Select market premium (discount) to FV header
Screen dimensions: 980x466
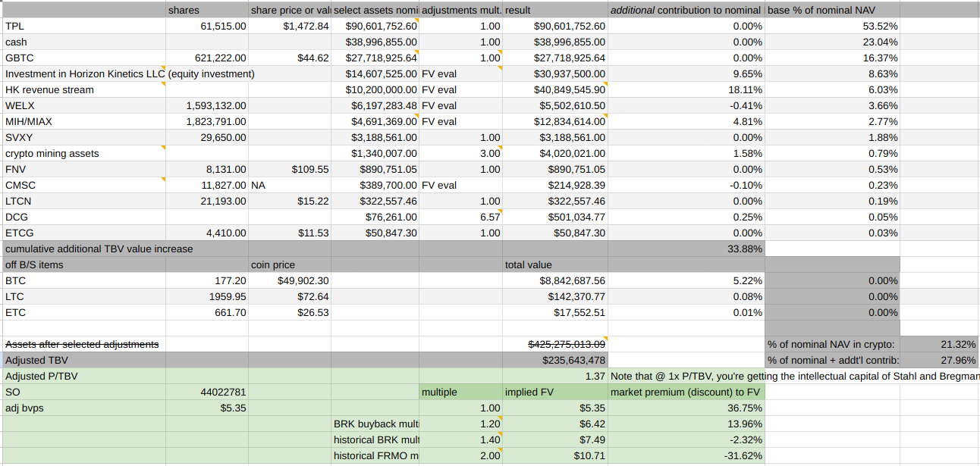(686, 392)
